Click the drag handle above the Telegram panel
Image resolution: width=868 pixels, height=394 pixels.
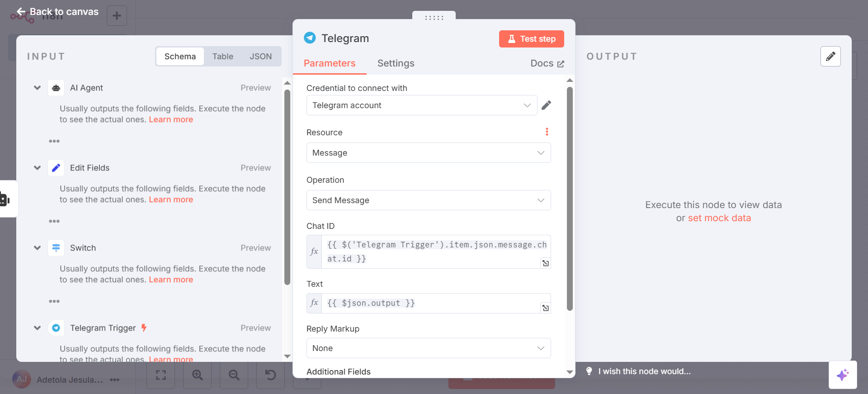[x=434, y=18]
